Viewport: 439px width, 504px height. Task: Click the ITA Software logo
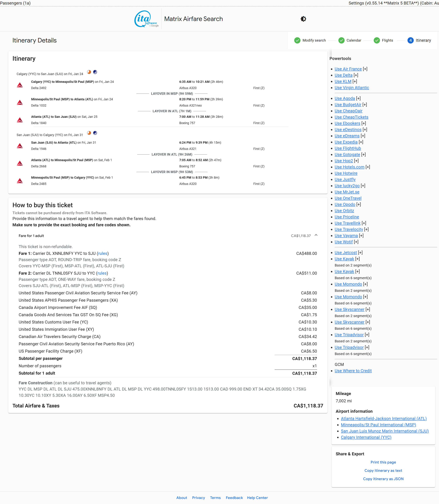click(x=146, y=19)
